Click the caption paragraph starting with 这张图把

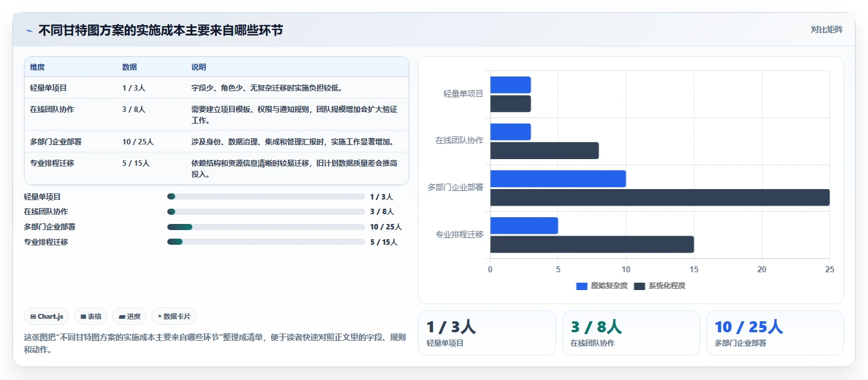214,344
